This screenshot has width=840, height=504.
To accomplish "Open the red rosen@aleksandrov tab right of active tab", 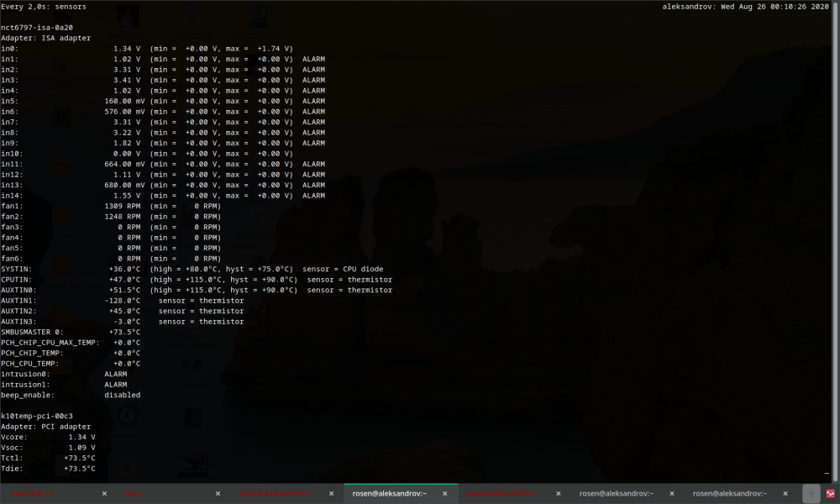I will coord(503,494).
